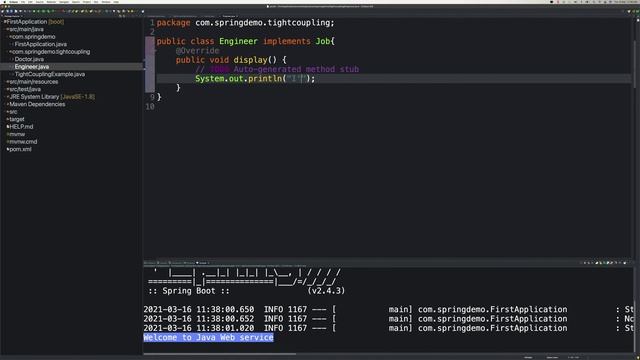
Task: Select the mvnw.cmd file
Action: coord(23,142)
